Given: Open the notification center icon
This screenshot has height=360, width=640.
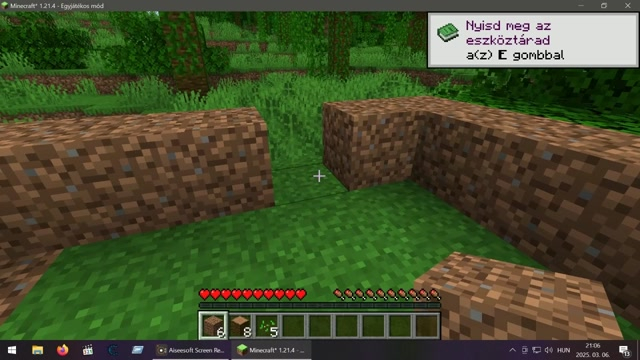Looking at the screenshot, I should click(624, 350).
